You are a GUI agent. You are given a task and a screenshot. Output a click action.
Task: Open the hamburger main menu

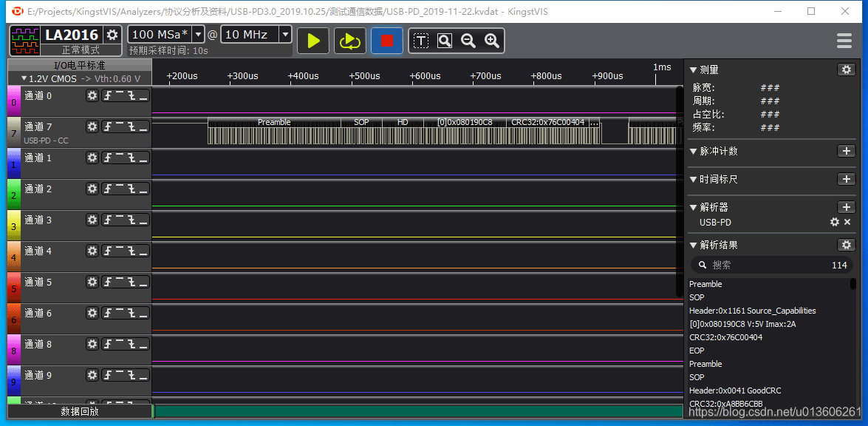click(x=844, y=41)
